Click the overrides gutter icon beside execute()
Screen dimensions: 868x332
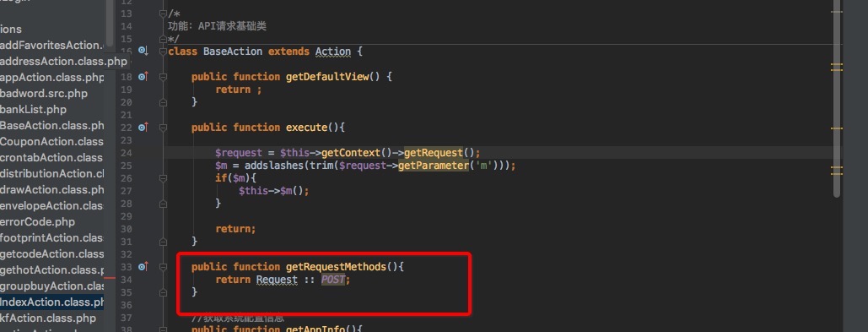click(x=143, y=128)
